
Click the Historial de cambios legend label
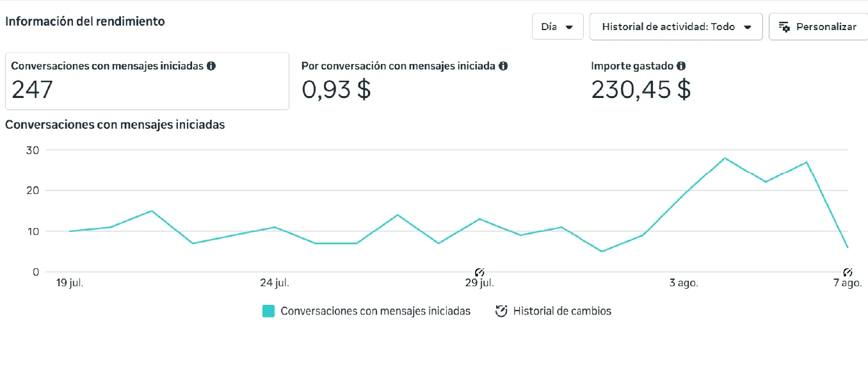point(562,311)
